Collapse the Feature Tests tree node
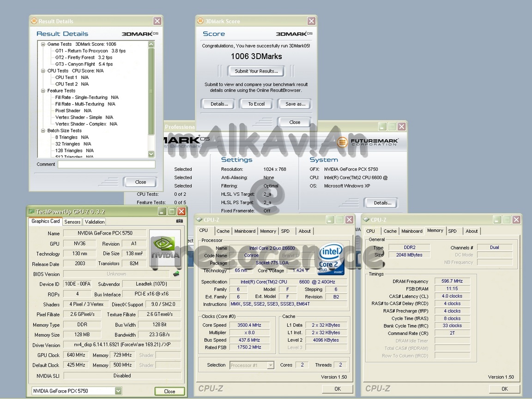 tap(43, 91)
